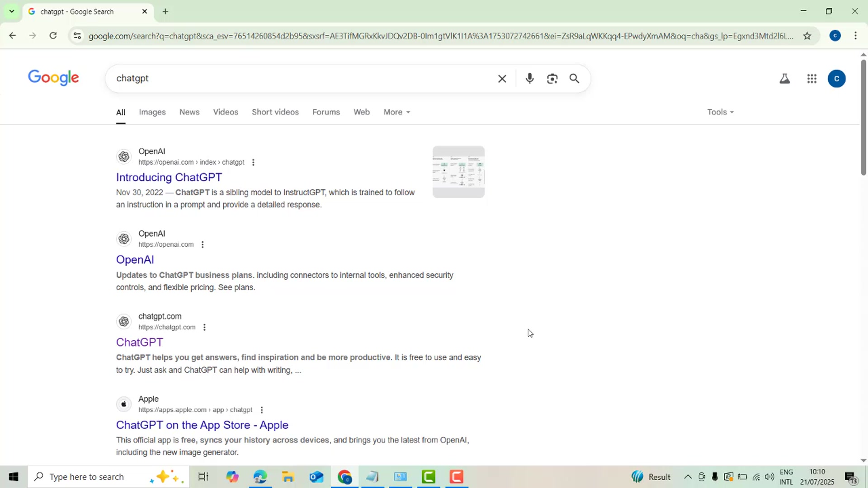This screenshot has height=488, width=868.
Task: Bookmark this page with star icon
Action: point(807,36)
